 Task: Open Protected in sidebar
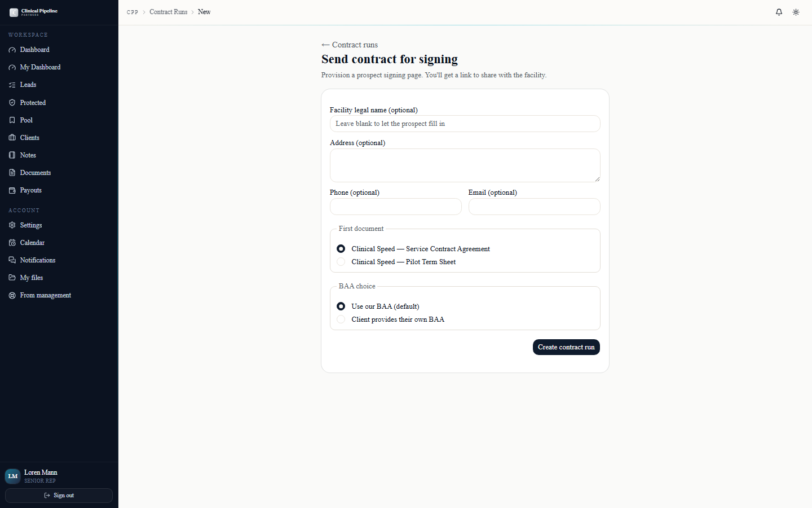(59, 103)
